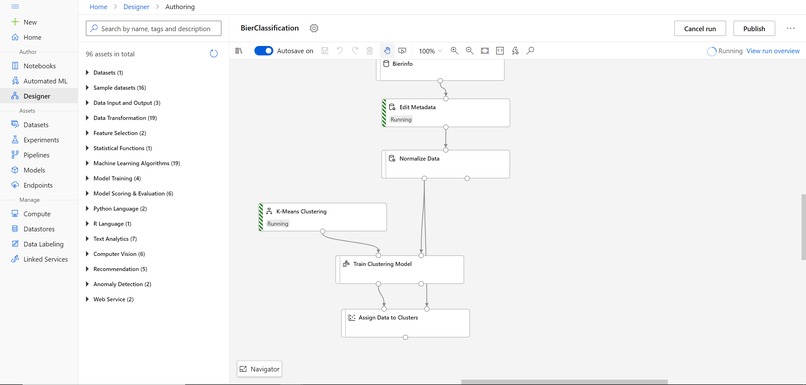
Task: Open Notebooks in the sidebar
Action: (x=39, y=66)
